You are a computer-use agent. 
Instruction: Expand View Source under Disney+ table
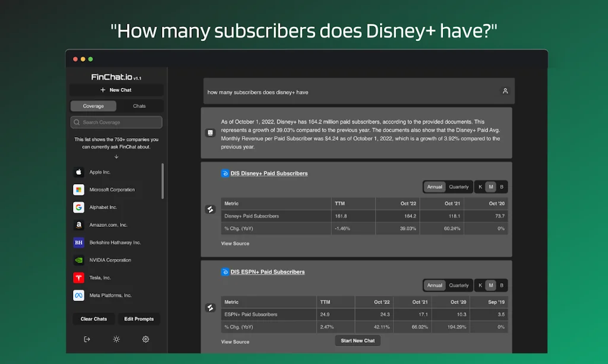pyautogui.click(x=235, y=243)
